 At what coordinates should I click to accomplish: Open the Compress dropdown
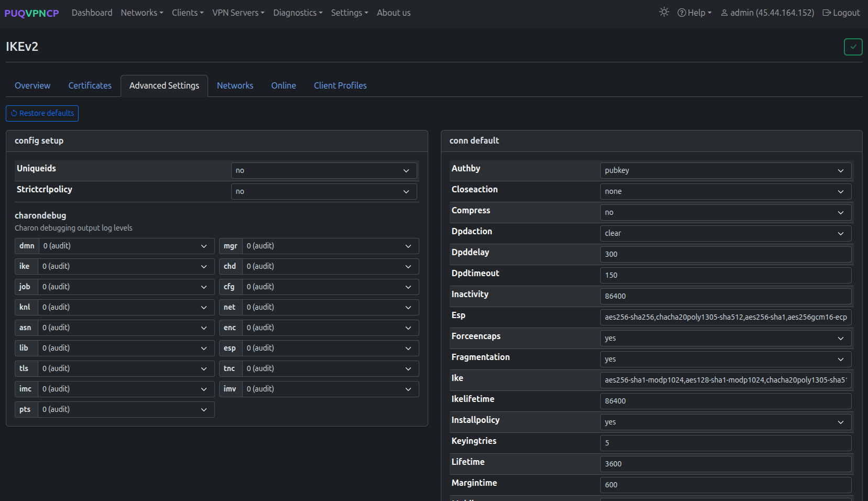click(725, 212)
